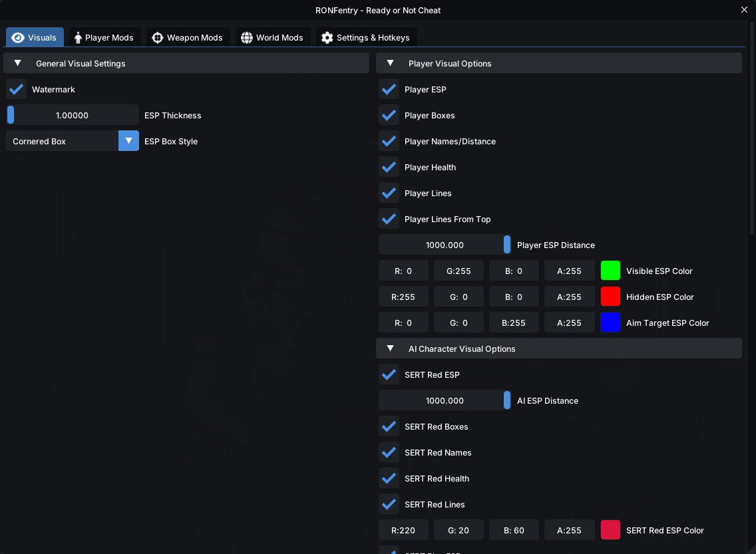Click the vertical scrollbar on the right edge
Viewport: 756px width, 554px height.
[751, 128]
